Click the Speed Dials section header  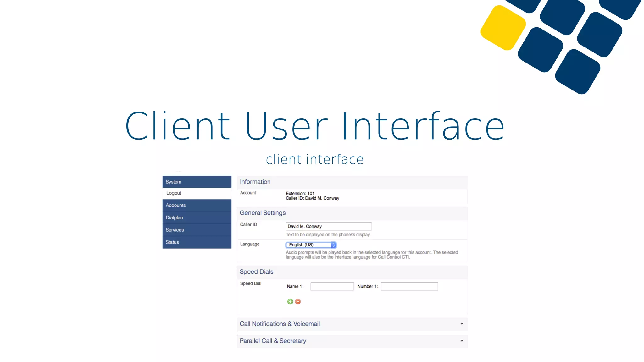click(x=352, y=272)
